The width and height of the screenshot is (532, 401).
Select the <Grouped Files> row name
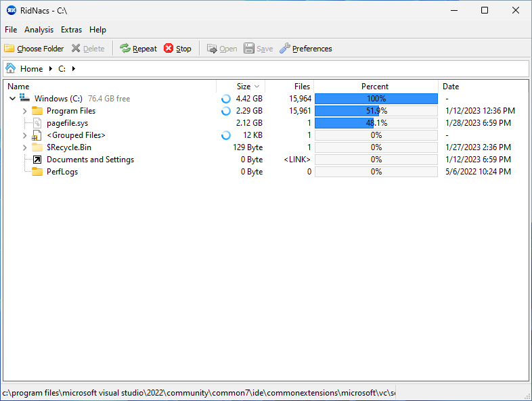(76, 135)
